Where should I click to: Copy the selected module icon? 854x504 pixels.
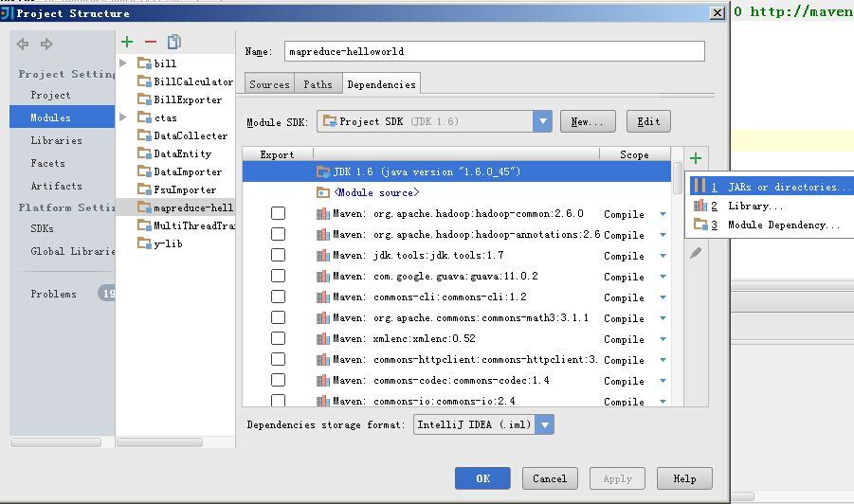tap(174, 42)
